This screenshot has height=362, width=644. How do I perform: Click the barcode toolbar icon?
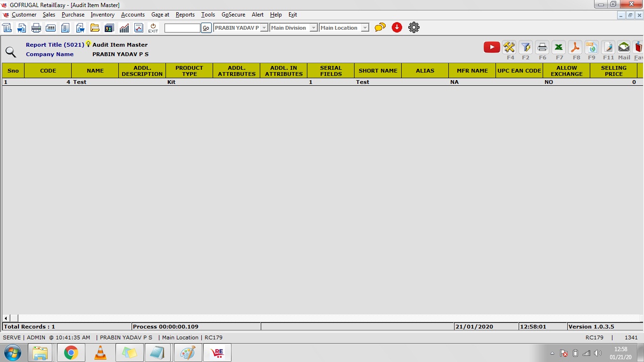point(50,28)
